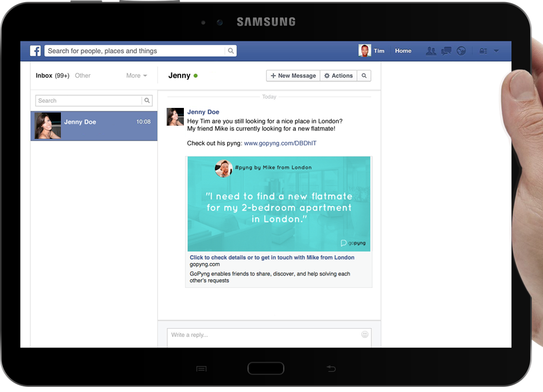
Task: Open the Actions menu
Action: point(338,76)
